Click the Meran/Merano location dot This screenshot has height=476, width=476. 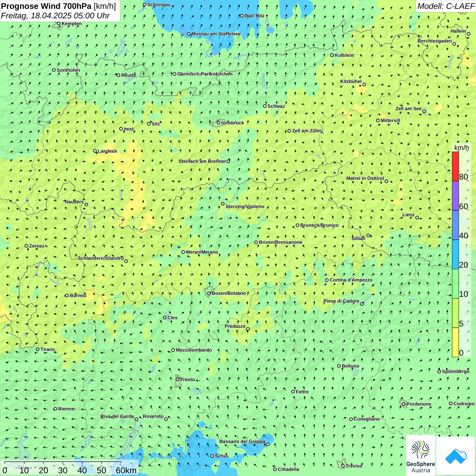(x=183, y=252)
